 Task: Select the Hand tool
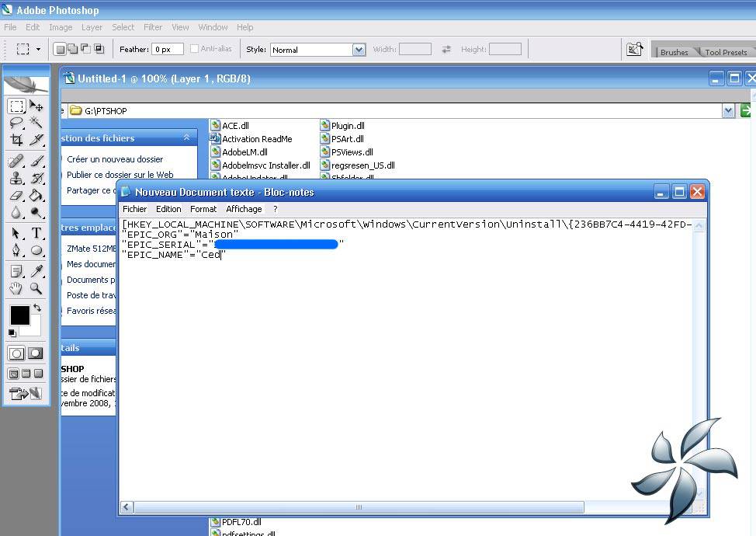[x=16, y=288]
